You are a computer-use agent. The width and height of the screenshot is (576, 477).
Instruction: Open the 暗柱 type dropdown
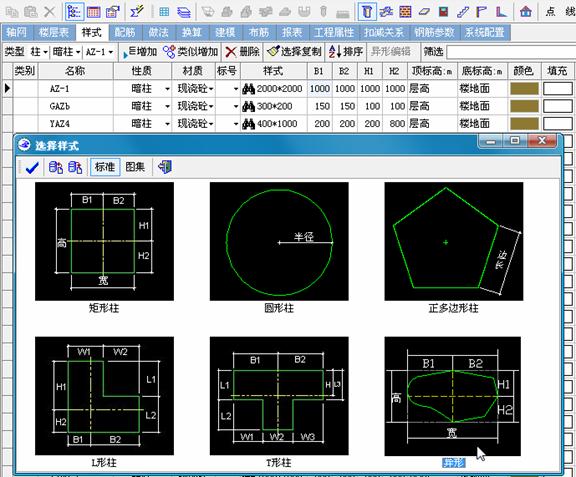click(x=66, y=52)
